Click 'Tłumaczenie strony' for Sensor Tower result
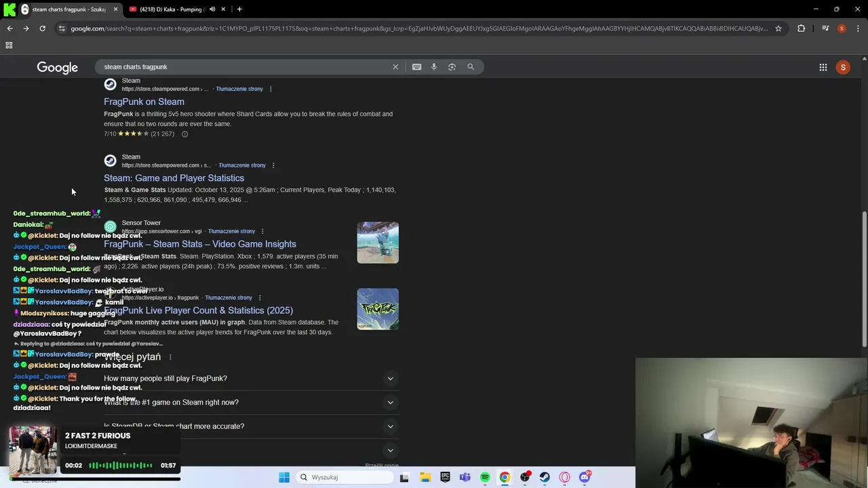Viewport: 868px width, 488px height. click(x=232, y=231)
